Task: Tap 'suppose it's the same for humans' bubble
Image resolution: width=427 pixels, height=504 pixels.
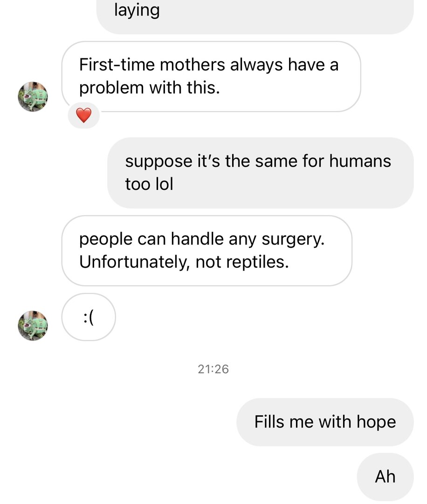Action: [260, 172]
